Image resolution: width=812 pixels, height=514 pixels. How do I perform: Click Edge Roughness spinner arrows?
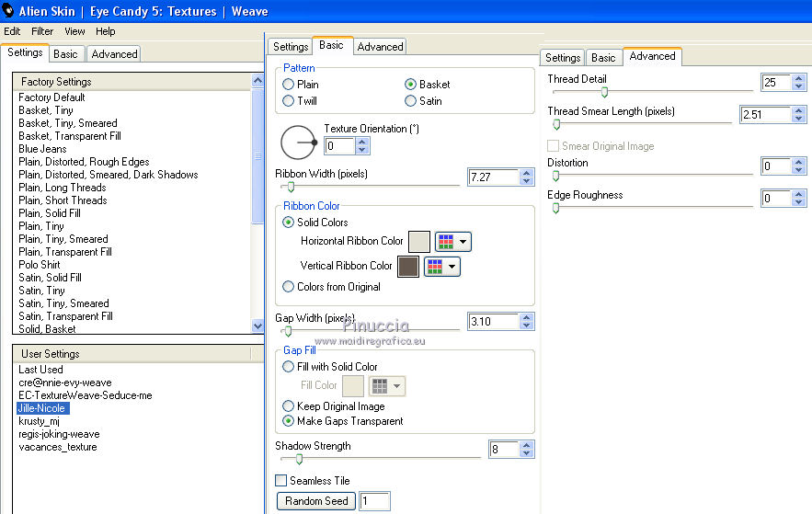799,199
